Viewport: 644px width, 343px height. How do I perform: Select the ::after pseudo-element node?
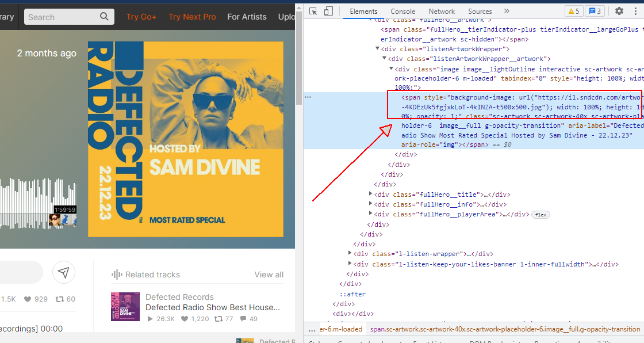[x=352, y=294]
